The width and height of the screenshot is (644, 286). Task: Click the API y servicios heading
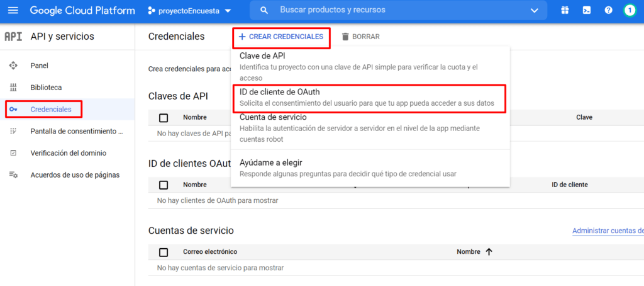coord(62,37)
